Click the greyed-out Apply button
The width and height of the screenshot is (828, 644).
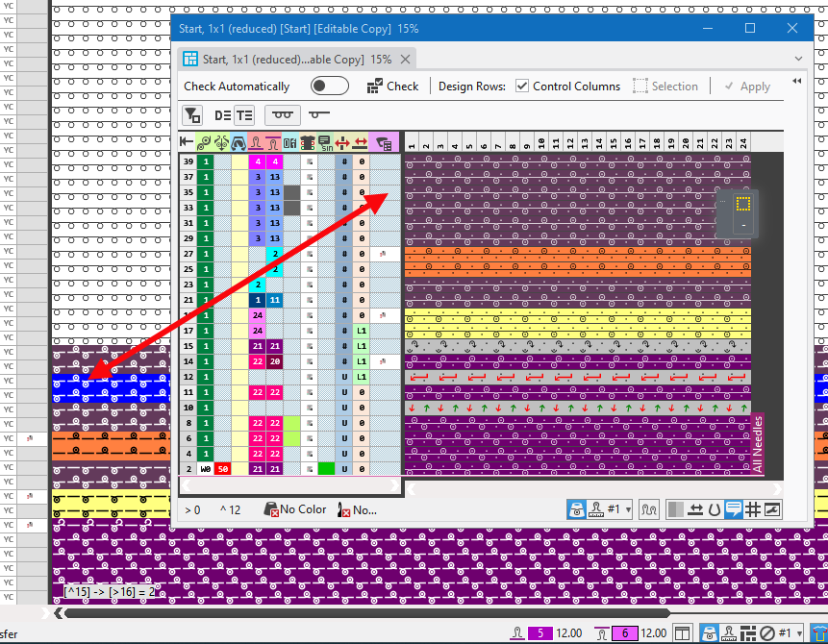pos(746,87)
